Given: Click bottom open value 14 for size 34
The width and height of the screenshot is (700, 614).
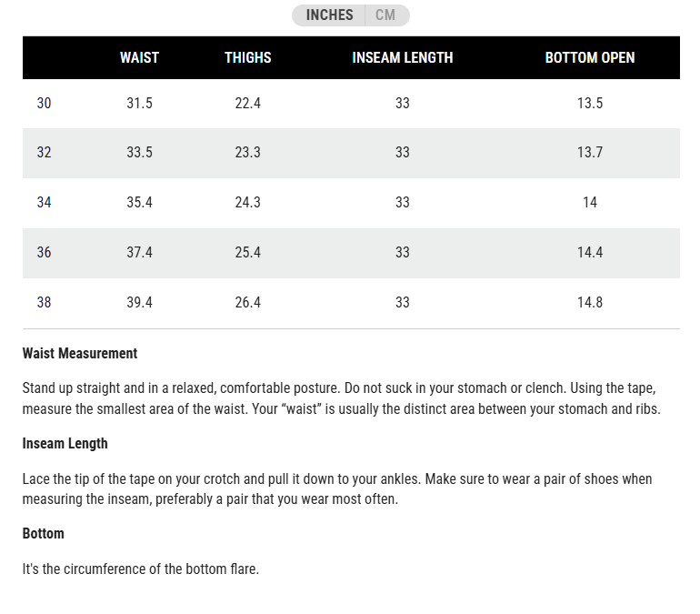Looking at the screenshot, I should tap(590, 202).
